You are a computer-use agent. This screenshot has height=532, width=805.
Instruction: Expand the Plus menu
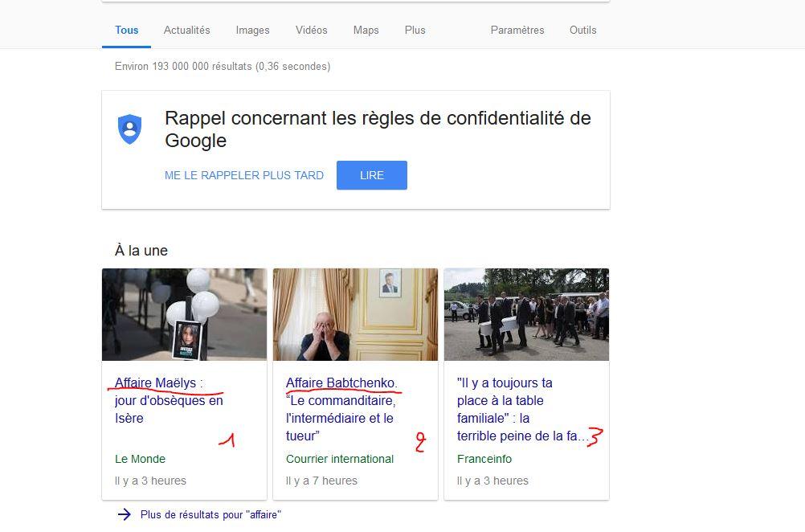[x=415, y=30]
